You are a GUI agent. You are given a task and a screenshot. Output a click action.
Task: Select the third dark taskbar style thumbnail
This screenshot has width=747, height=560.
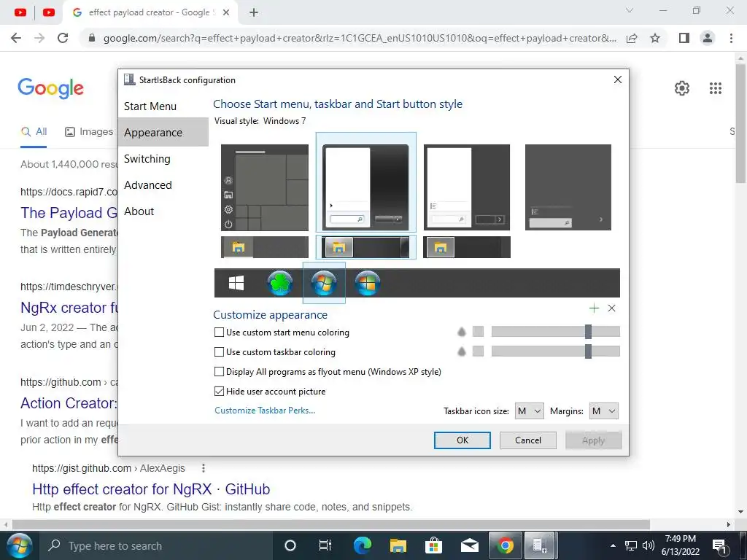tap(467, 247)
